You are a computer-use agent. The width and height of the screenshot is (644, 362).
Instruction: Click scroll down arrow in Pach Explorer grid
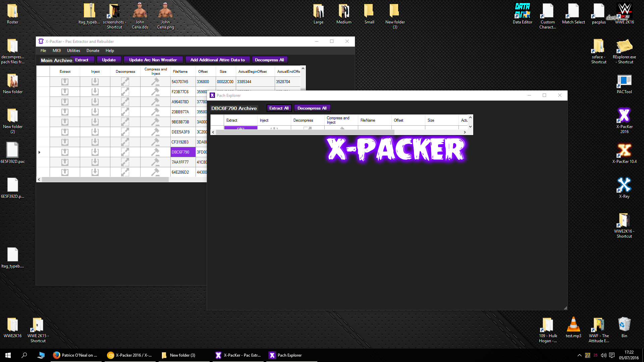click(x=470, y=127)
